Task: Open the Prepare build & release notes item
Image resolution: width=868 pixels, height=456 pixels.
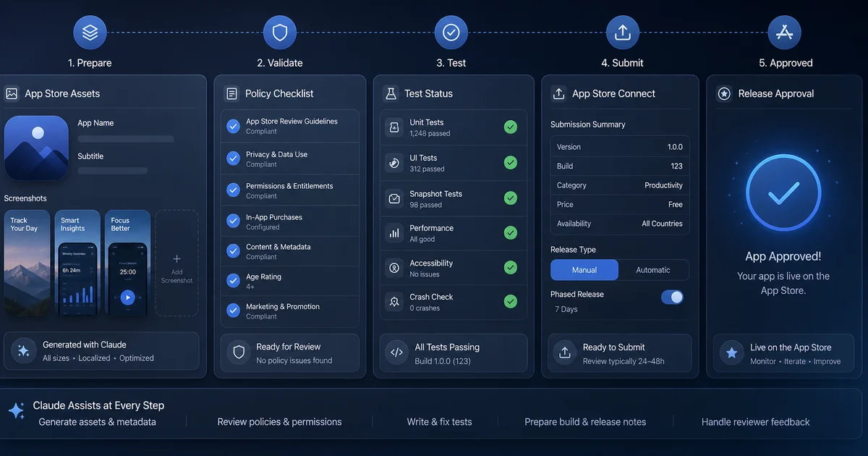Action: coord(585,421)
